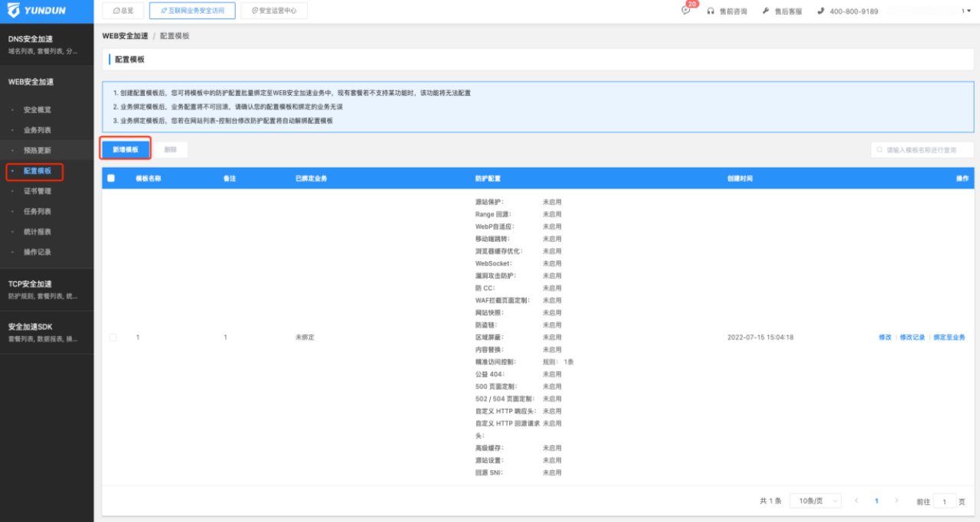
Task: Click the 未绑定 cell in row 1
Action: pos(305,338)
